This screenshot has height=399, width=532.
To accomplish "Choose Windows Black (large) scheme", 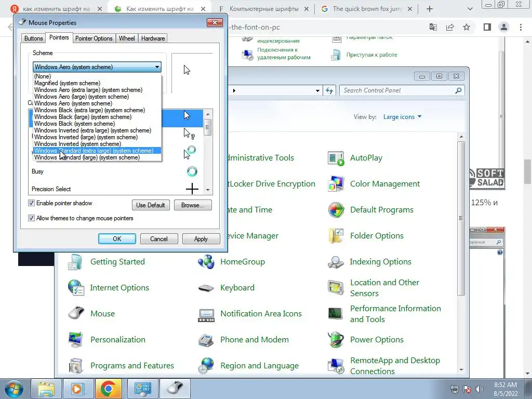I will point(97,117).
